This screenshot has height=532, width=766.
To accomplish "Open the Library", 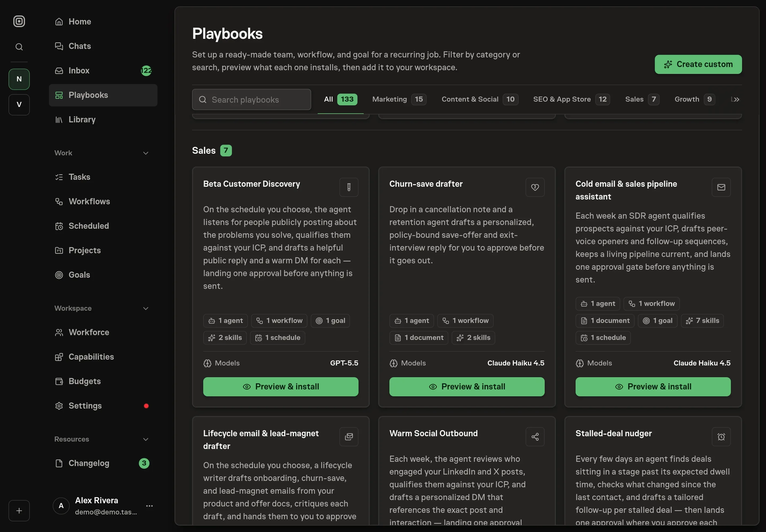I will tap(103, 119).
